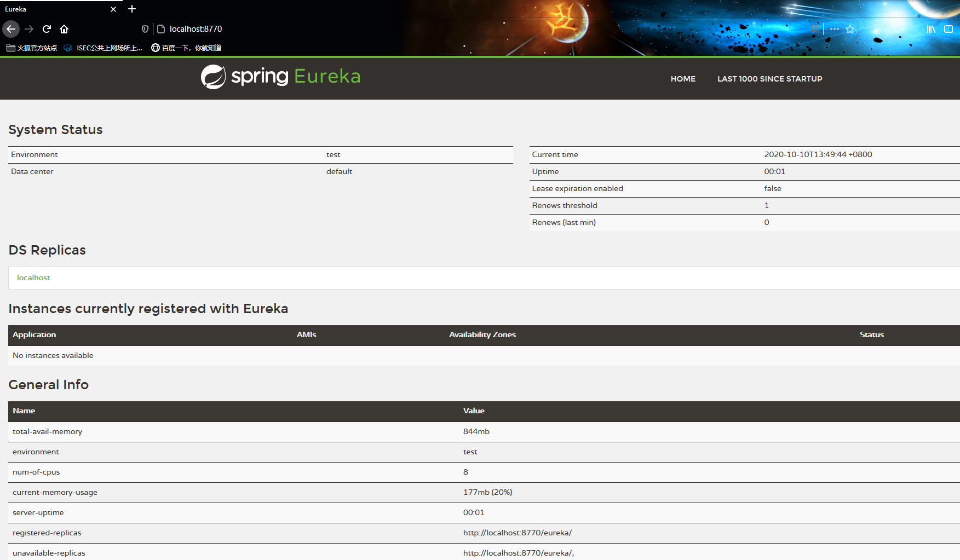
Task: Toggle the browser sidebar
Action: pos(948,29)
